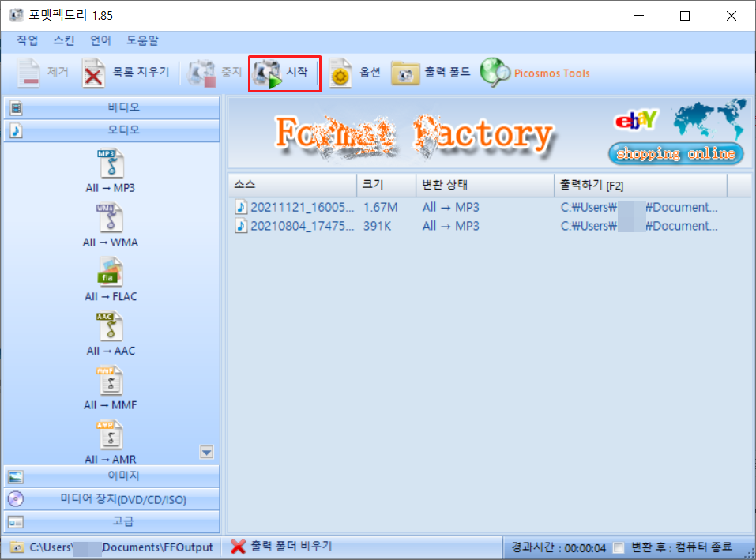Click the 목록 지우기 label
Image resolution: width=756 pixels, height=560 pixels.
141,73
